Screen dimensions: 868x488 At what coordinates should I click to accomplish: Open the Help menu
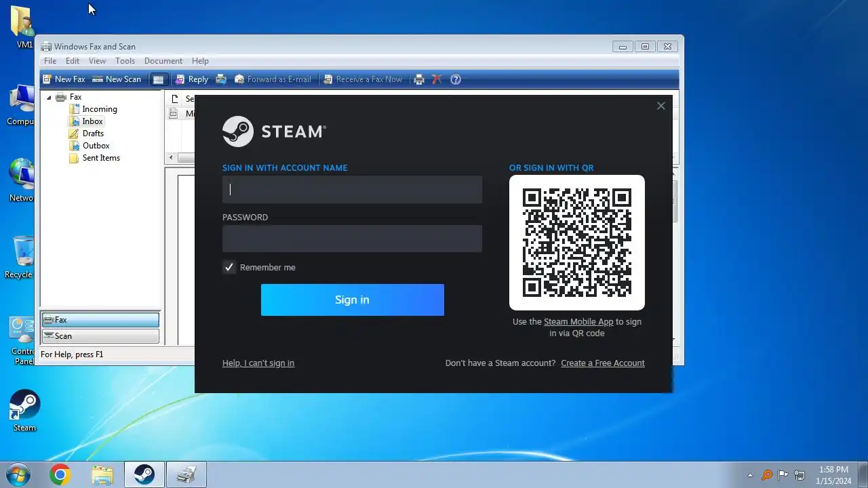200,61
